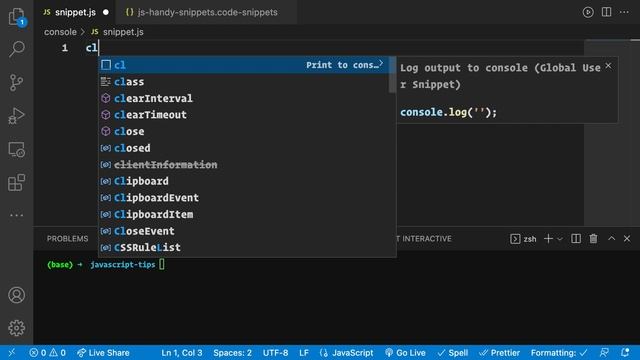Select the zsh terminal entry
Image resolution: width=640 pixels, height=360 pixels.
523,239
